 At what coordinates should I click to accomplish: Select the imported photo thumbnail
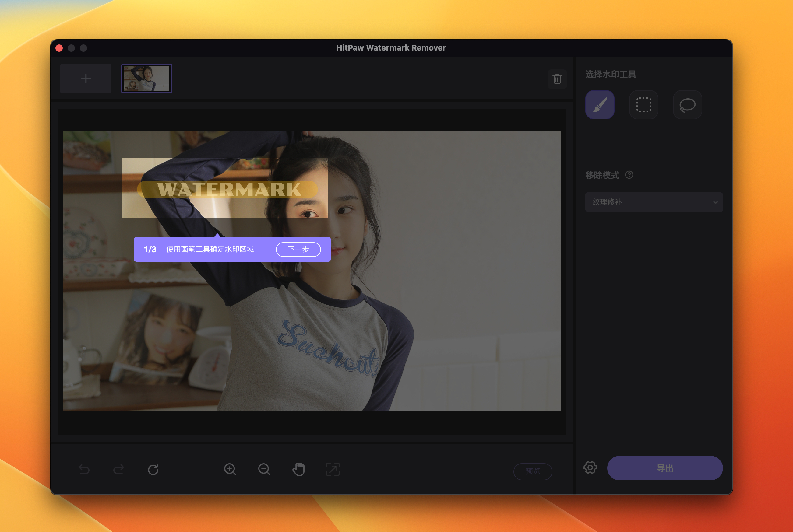point(147,79)
